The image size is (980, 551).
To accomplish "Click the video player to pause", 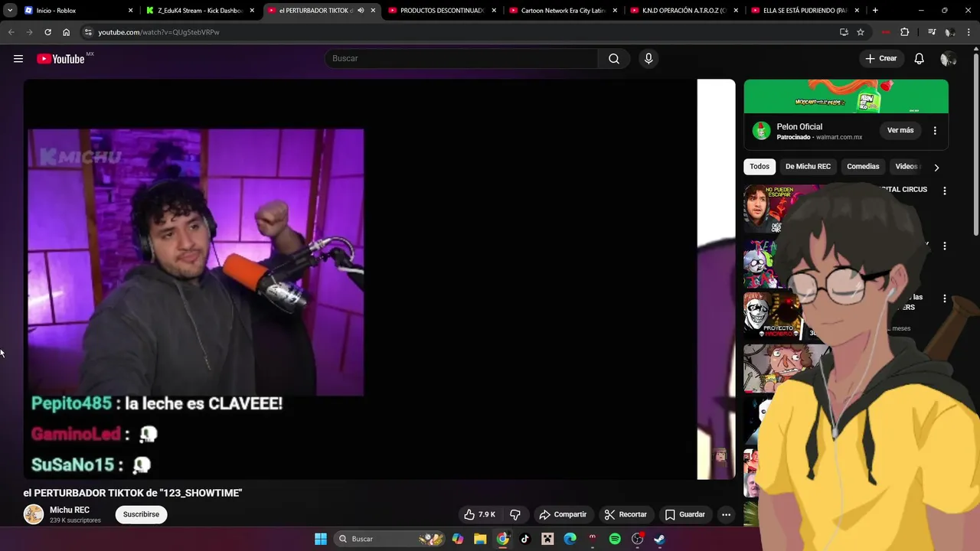I will [x=379, y=279].
